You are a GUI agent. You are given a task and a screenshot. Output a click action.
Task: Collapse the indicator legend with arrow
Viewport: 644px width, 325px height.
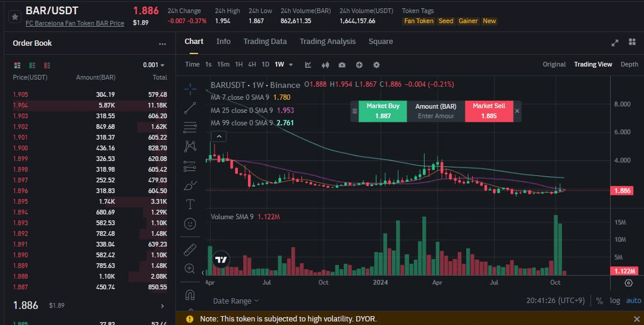219,136
